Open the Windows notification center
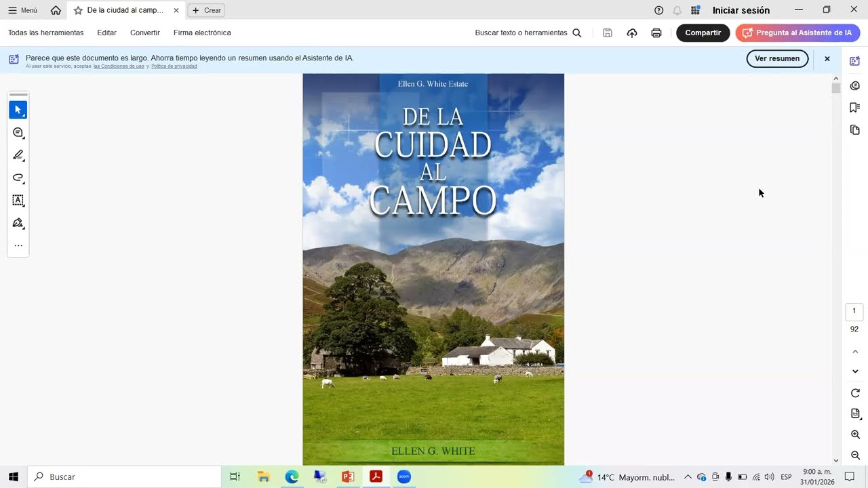The image size is (868, 488). pyautogui.click(x=850, y=477)
